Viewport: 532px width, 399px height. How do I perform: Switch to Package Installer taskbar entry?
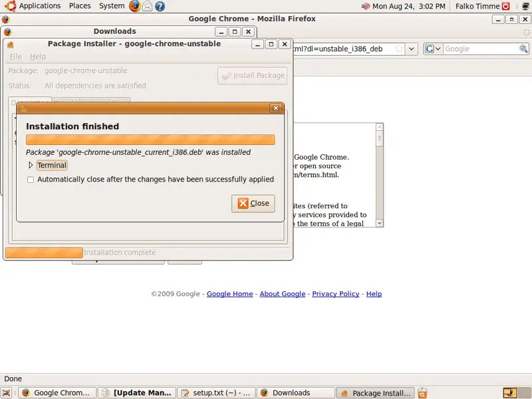click(x=376, y=393)
